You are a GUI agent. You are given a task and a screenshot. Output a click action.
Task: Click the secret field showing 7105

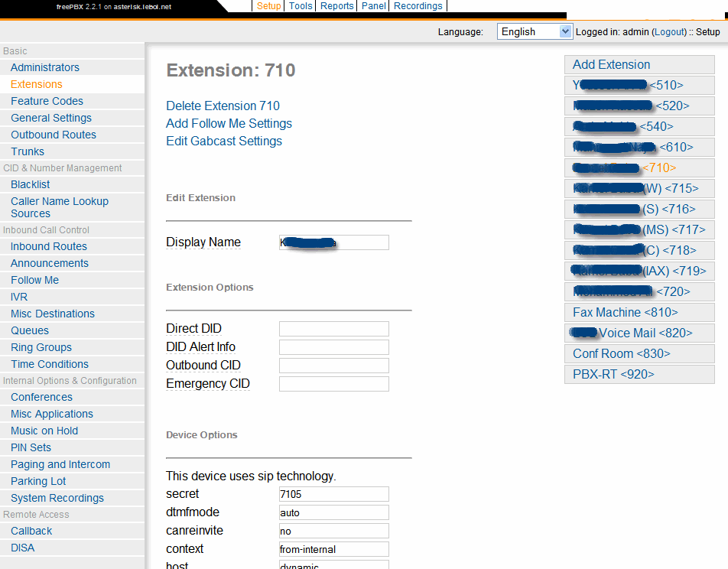[x=334, y=494]
